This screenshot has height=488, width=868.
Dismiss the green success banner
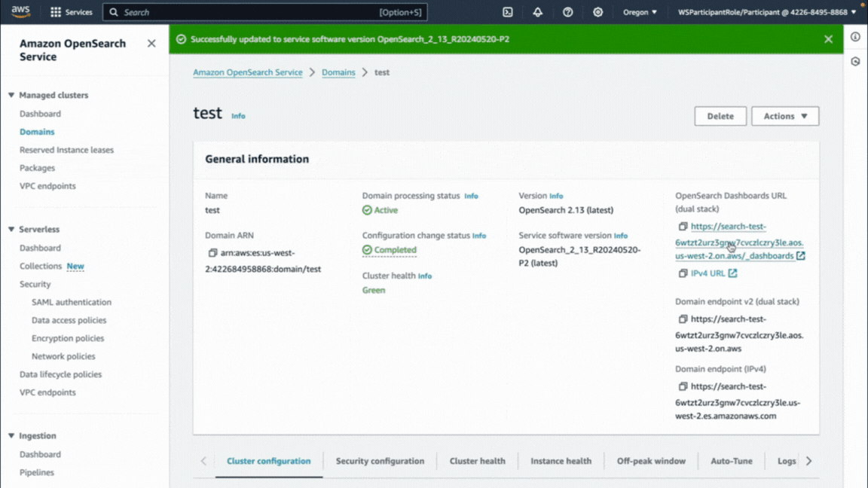point(828,39)
